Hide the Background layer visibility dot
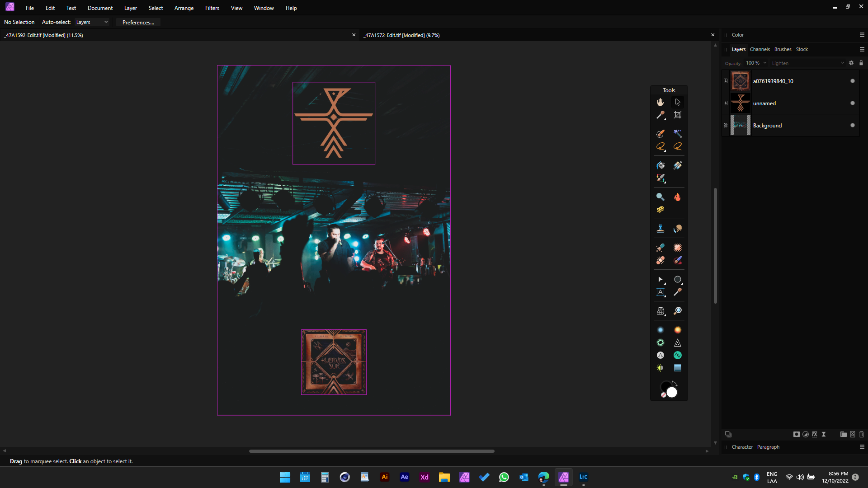868x488 pixels. (x=853, y=125)
